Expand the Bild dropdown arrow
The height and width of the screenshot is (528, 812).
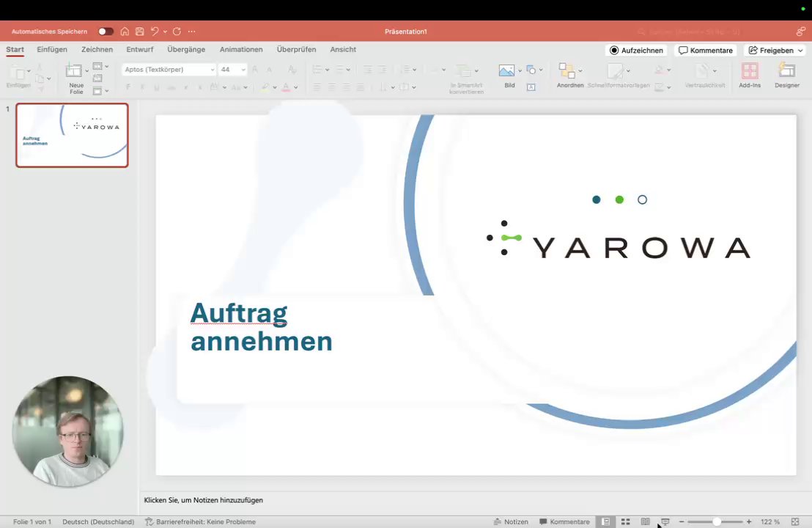pos(520,70)
